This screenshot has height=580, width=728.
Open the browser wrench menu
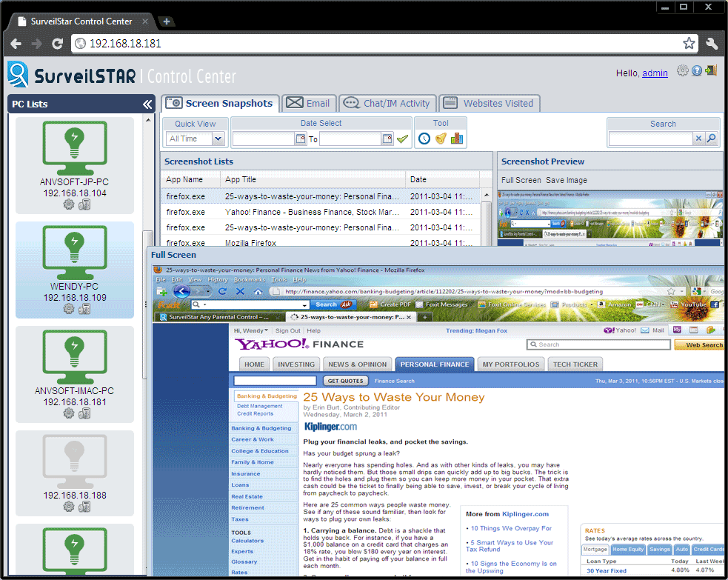(x=712, y=44)
